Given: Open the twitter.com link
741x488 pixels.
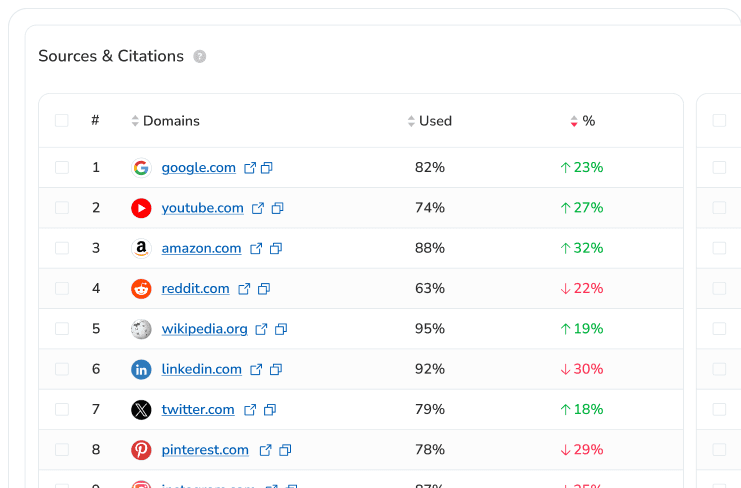Looking at the screenshot, I should point(198,410).
